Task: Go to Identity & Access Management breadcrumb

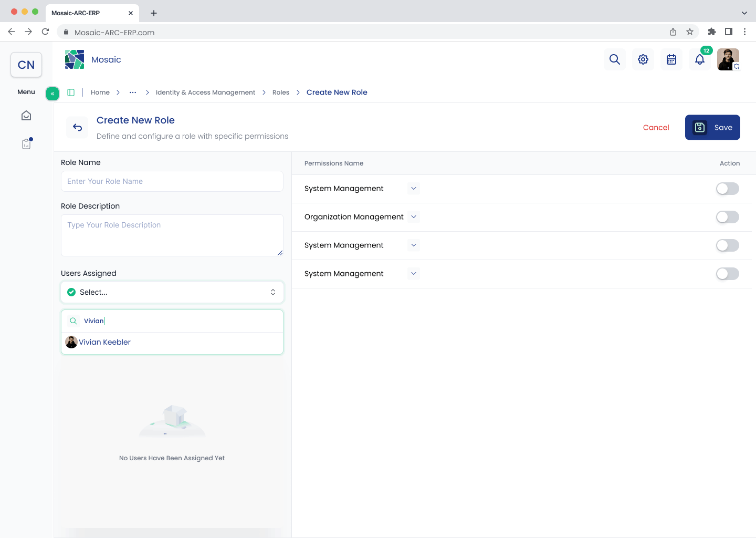Action: point(205,92)
